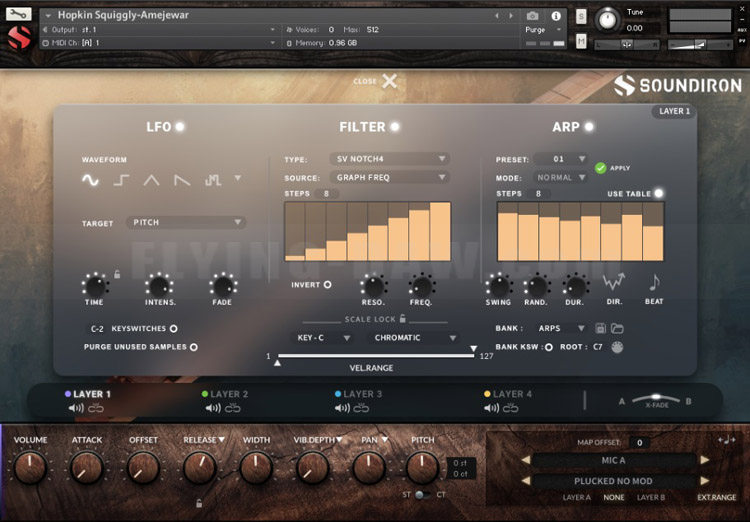Image resolution: width=750 pixels, height=522 pixels.
Task: Toggle the LFO on/off light
Action: [x=180, y=127]
